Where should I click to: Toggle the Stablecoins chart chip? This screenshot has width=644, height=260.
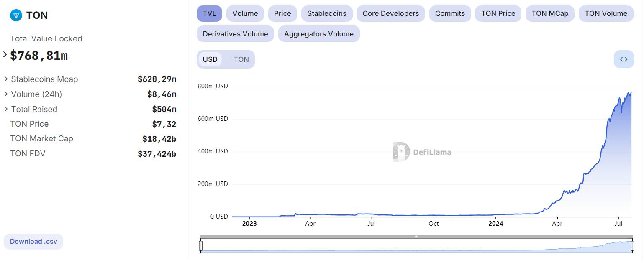(327, 13)
